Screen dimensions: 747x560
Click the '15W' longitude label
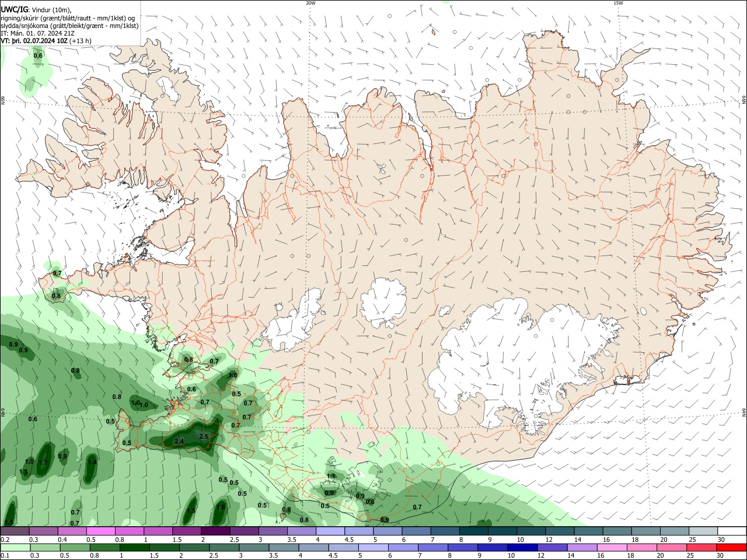tap(618, 3)
